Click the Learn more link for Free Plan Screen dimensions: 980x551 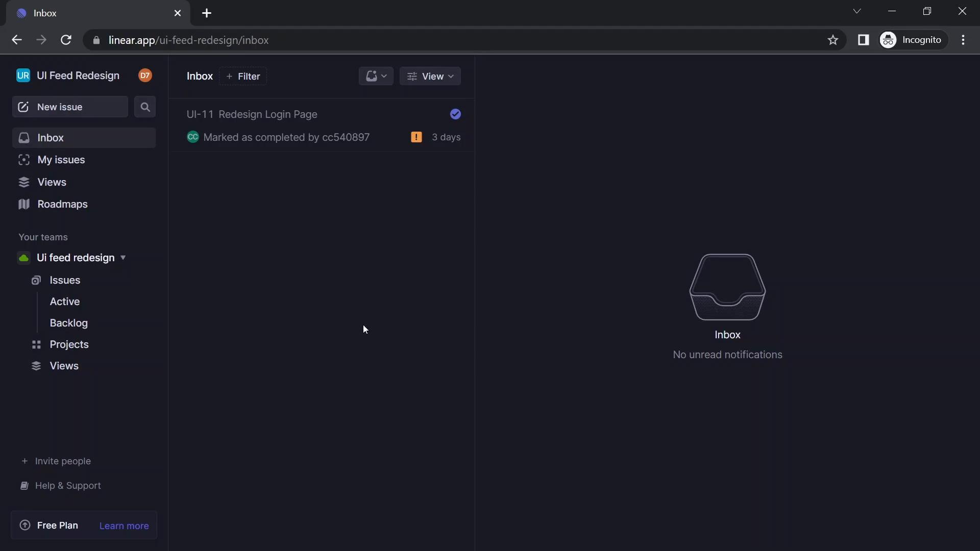pos(124,525)
